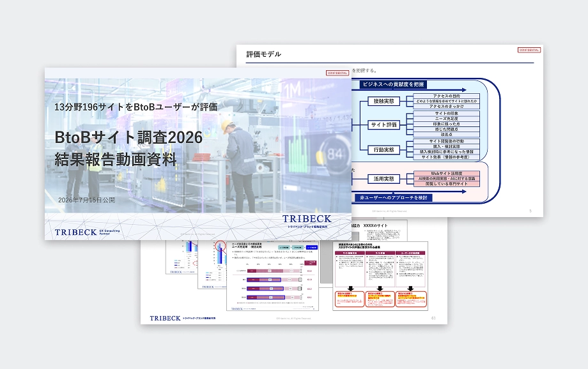This screenshot has width=588, height=369.
Task: Click the 接触実態 box
Action: [383, 101]
